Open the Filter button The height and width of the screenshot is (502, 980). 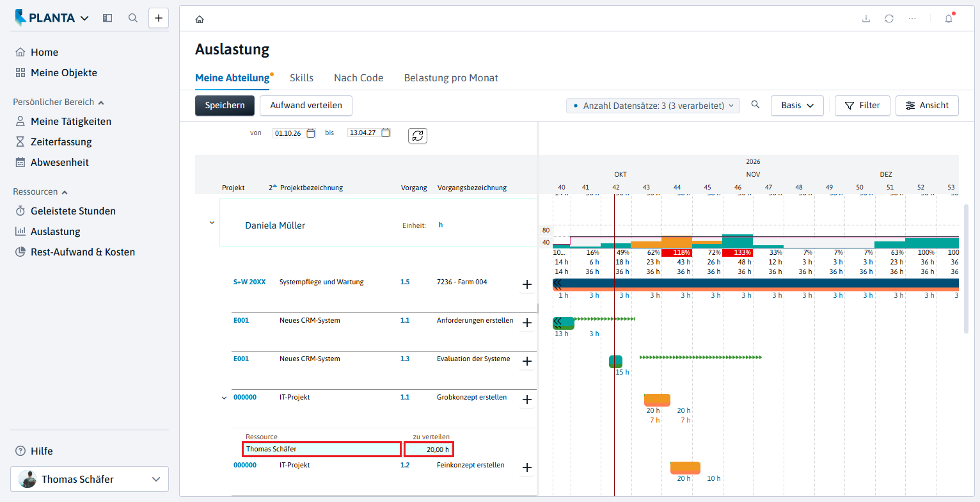click(862, 105)
